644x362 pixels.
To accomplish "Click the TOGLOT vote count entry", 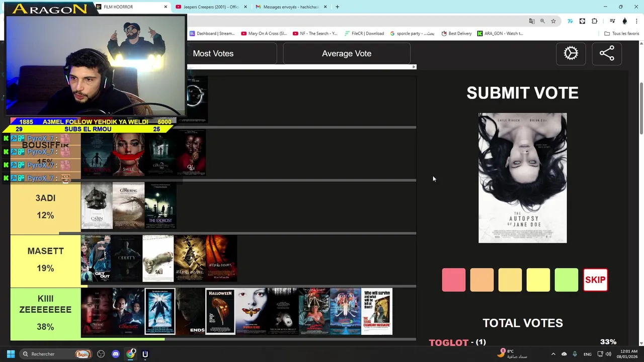I will click(522, 342).
